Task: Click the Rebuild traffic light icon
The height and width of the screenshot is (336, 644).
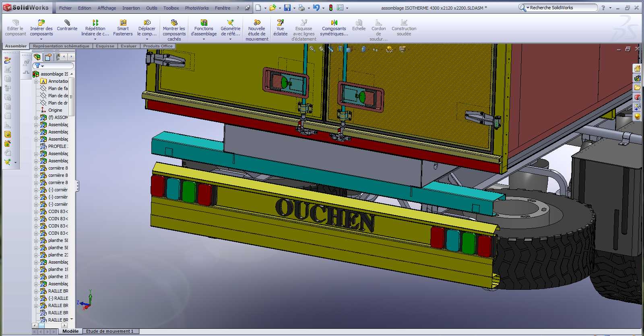Action: (331, 8)
